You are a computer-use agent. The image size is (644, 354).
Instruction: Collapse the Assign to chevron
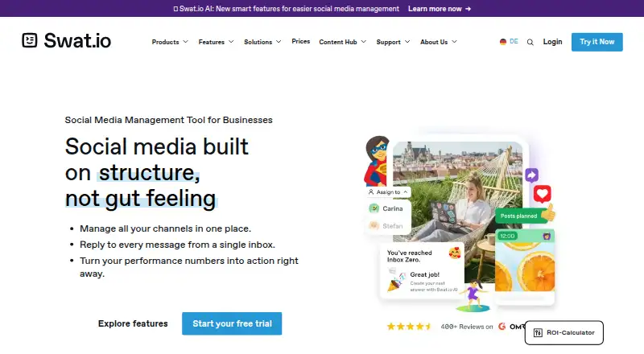click(x=406, y=191)
